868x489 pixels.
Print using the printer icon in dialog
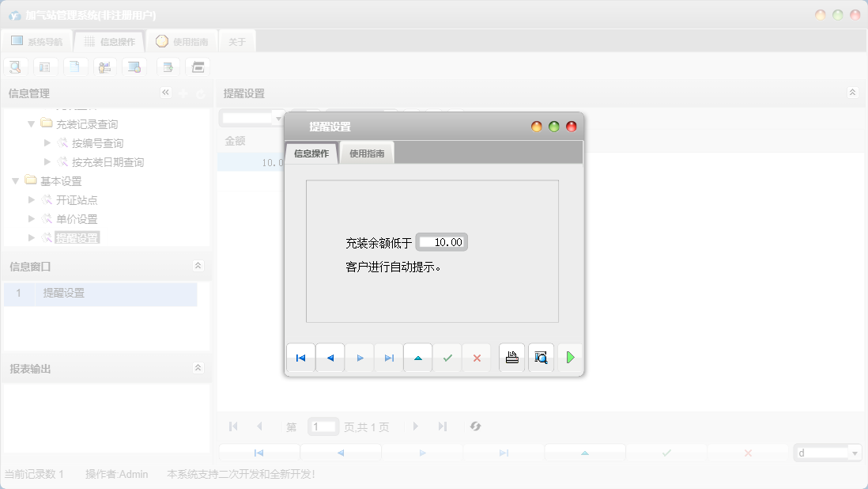click(x=511, y=358)
